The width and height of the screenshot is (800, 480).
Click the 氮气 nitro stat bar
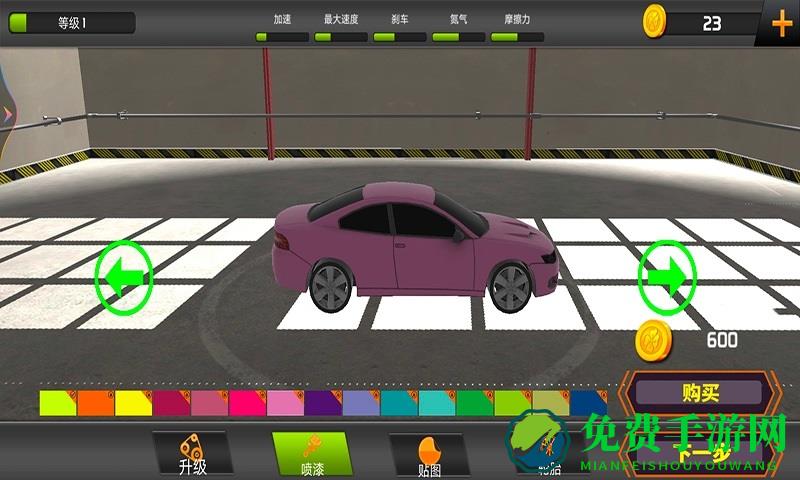tap(458, 37)
